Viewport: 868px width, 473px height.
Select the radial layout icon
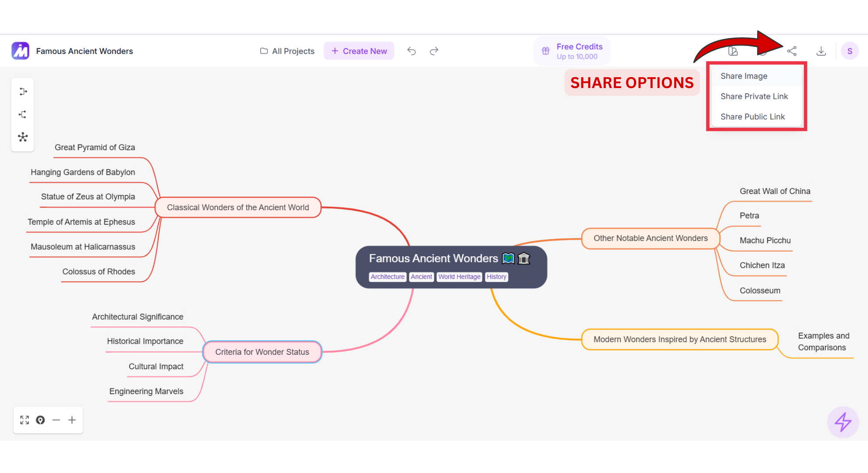coord(23,137)
